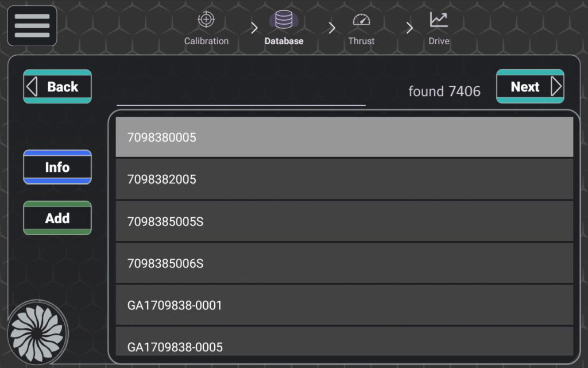Select entry 7098382005 in the list
The width and height of the screenshot is (588, 368).
point(344,179)
